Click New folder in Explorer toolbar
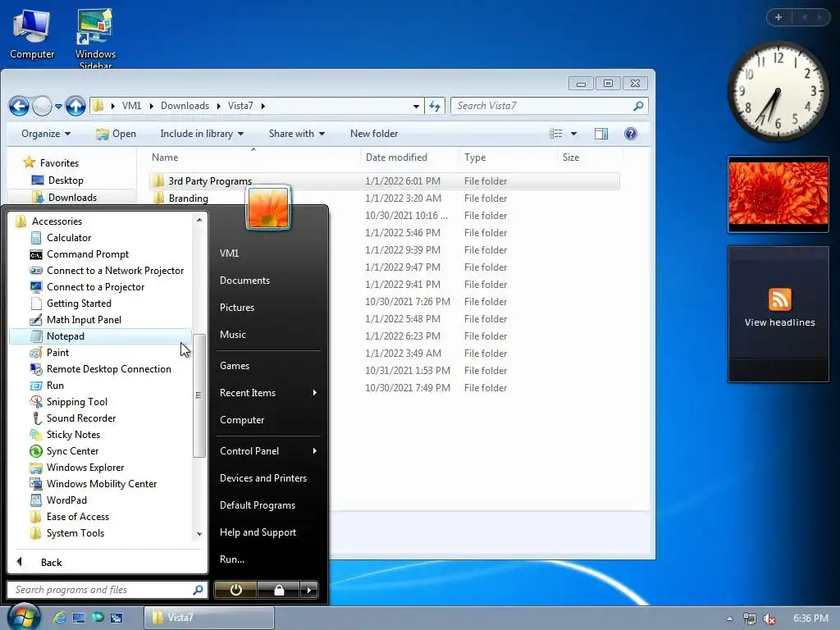This screenshot has width=840, height=630. 374,134
